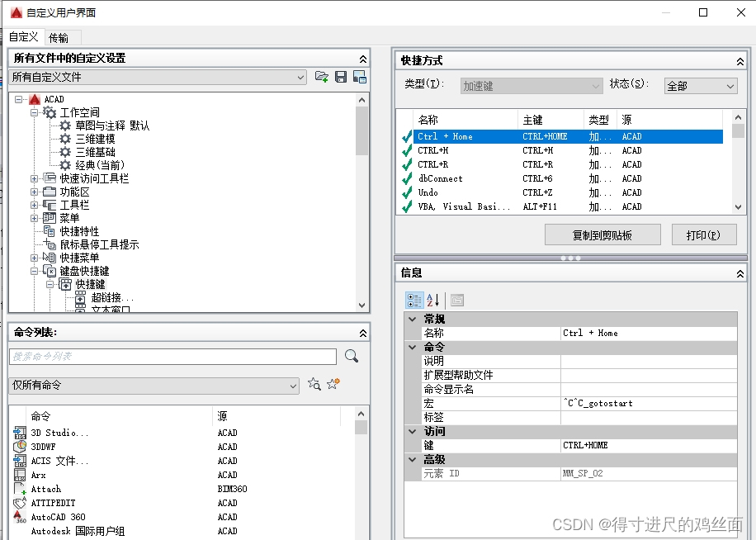Switch to the 自定义 tab

[24, 36]
